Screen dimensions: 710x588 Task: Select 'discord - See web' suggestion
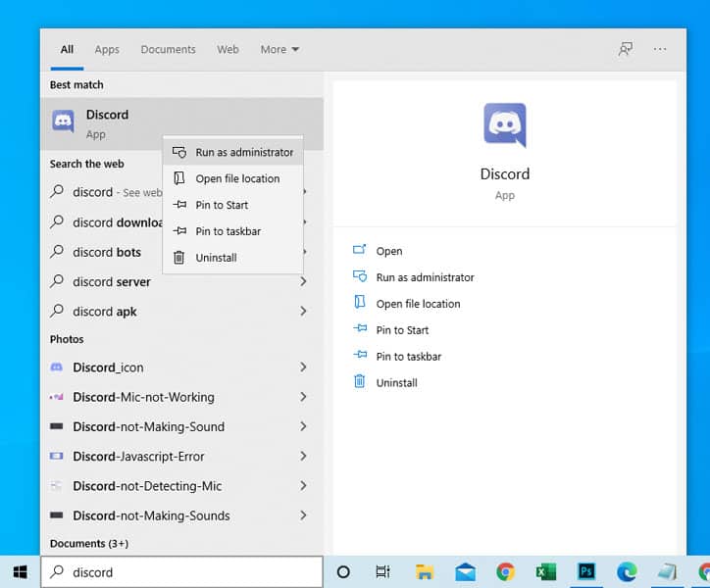coord(106,192)
